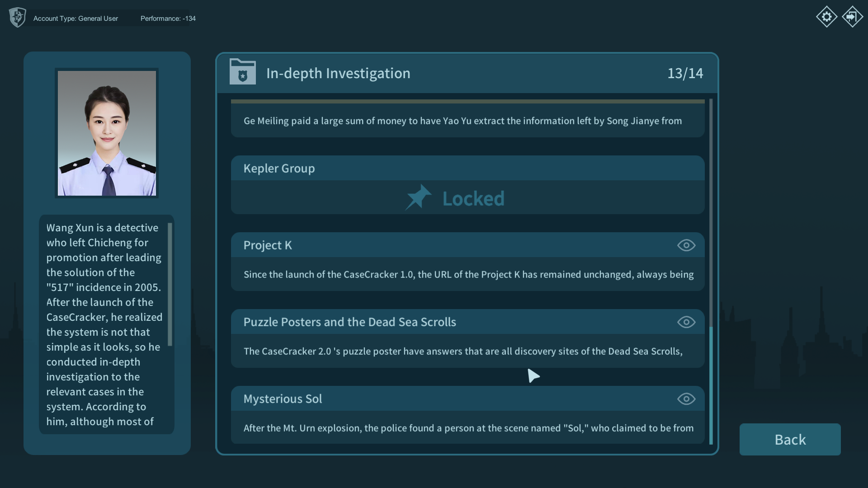This screenshot has height=488, width=868.
Task: Click the Locked label text
Action: coord(473,198)
